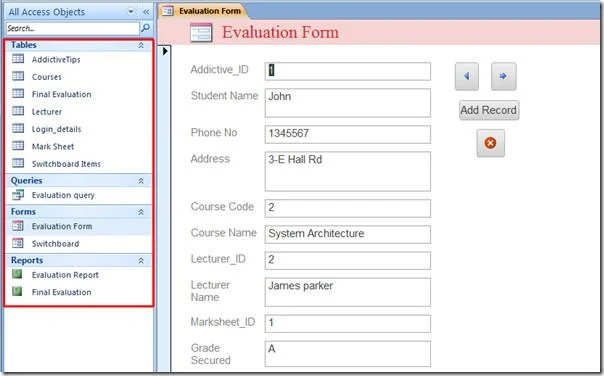
Task: Click the Evaluation Report report icon
Action: [17, 274]
